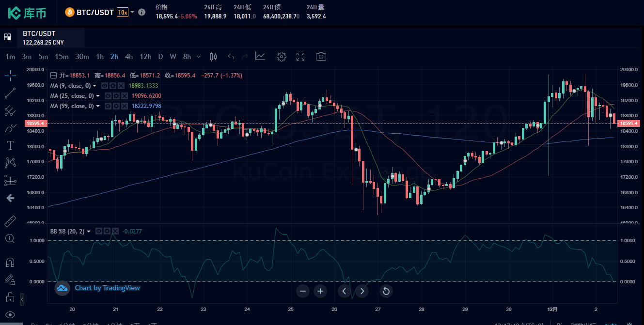Viewport: 644px width, 325px height.
Task: Expand more timeframes after 8h
Action: pos(198,57)
